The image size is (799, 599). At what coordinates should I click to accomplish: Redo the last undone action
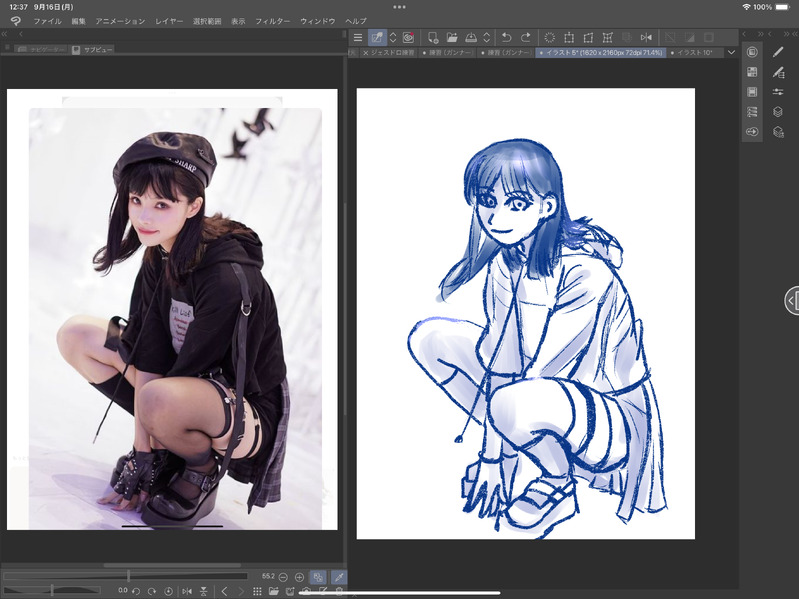pyautogui.click(x=525, y=38)
